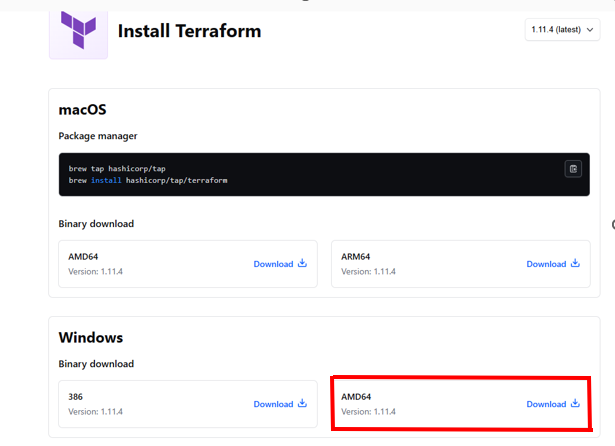Open the 1.11.4 (latest) version dropdown
Screen dimensions: 615x446
click(x=562, y=29)
